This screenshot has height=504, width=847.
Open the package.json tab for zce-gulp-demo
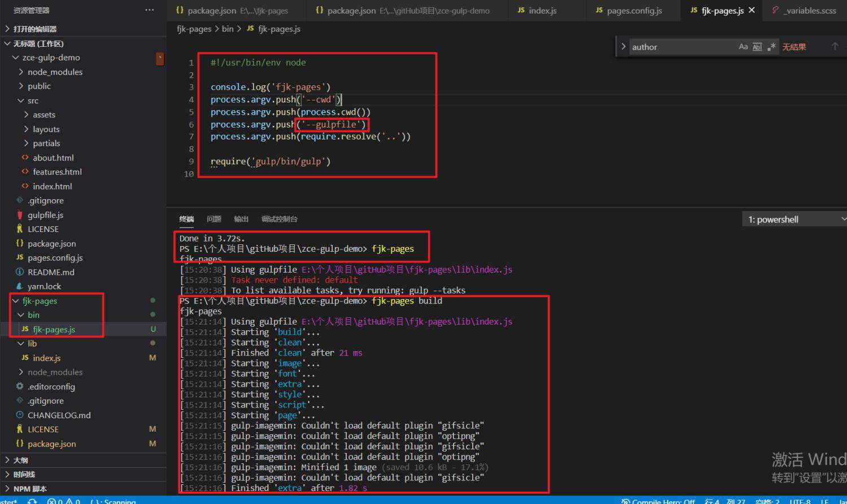click(x=408, y=10)
